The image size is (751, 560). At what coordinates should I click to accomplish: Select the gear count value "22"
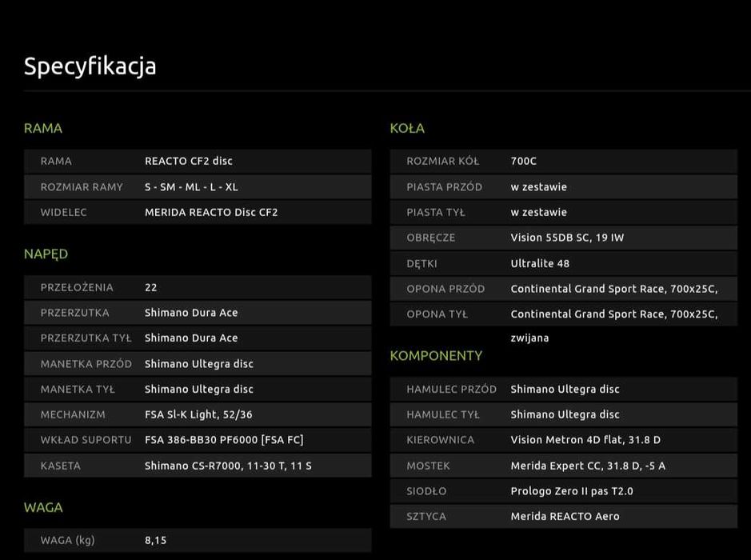tap(151, 287)
